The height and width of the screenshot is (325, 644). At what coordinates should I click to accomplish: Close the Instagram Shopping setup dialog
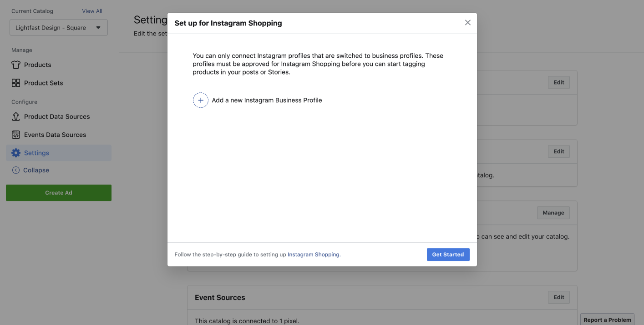(467, 22)
